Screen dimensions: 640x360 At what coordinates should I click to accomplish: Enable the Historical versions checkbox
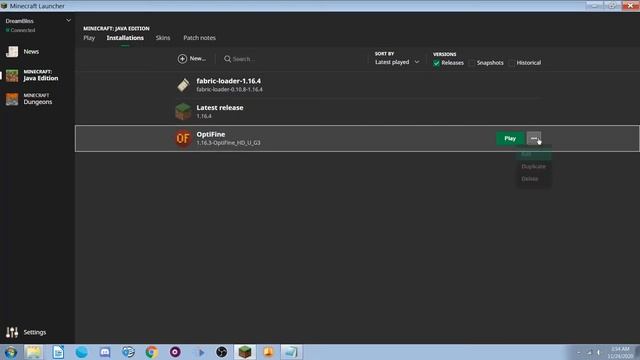pyautogui.click(x=512, y=63)
